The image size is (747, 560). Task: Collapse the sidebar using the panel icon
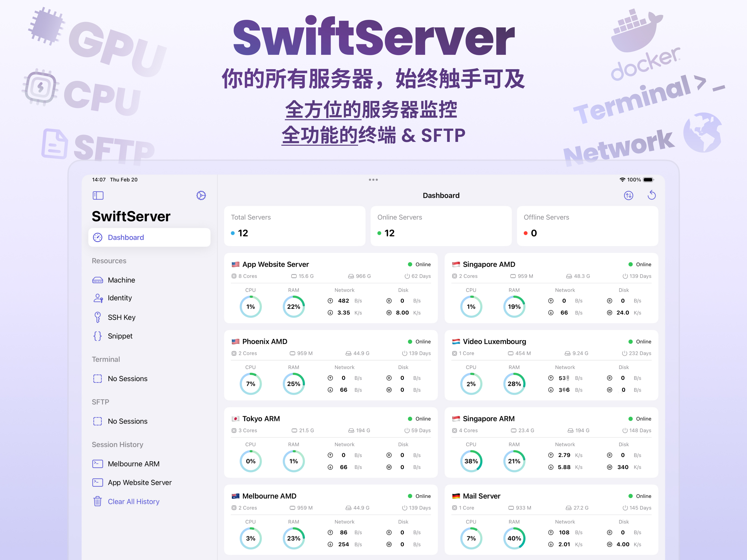pyautogui.click(x=98, y=195)
